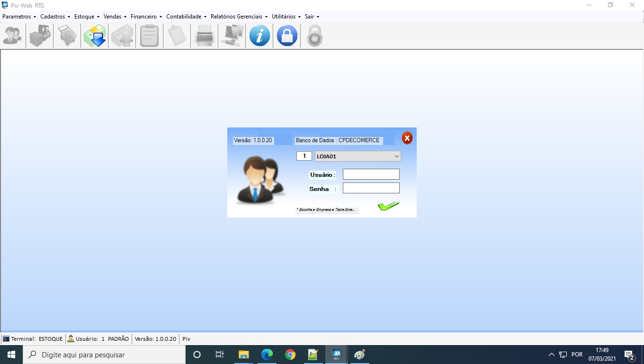Screen dimensions: 644x364
Task: Open the Utilitários menu
Action: point(286,17)
